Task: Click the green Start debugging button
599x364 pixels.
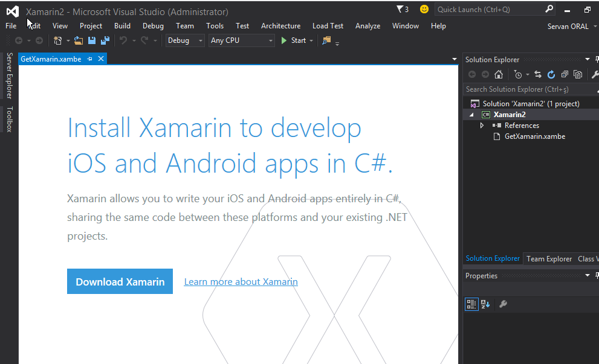Action: [x=294, y=40]
